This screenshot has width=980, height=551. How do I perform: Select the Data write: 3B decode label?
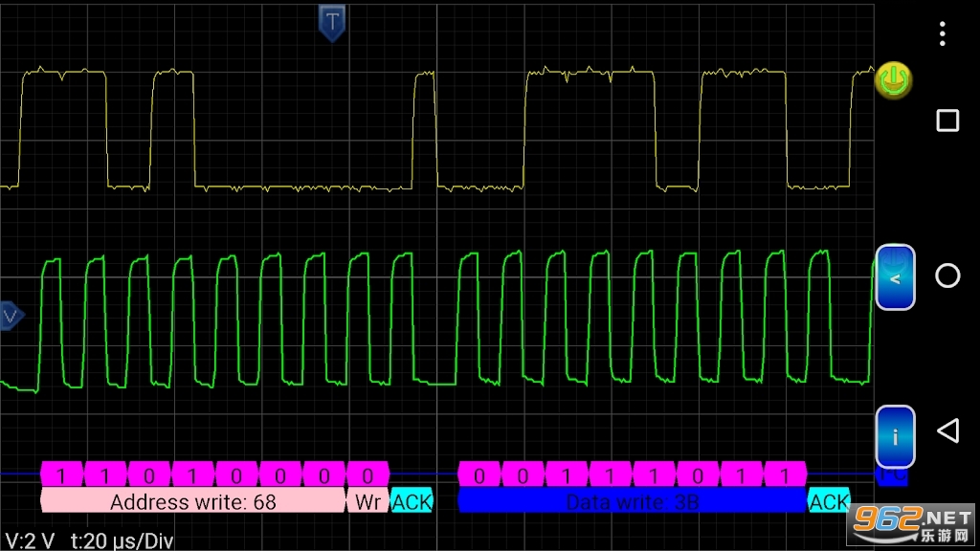click(632, 502)
